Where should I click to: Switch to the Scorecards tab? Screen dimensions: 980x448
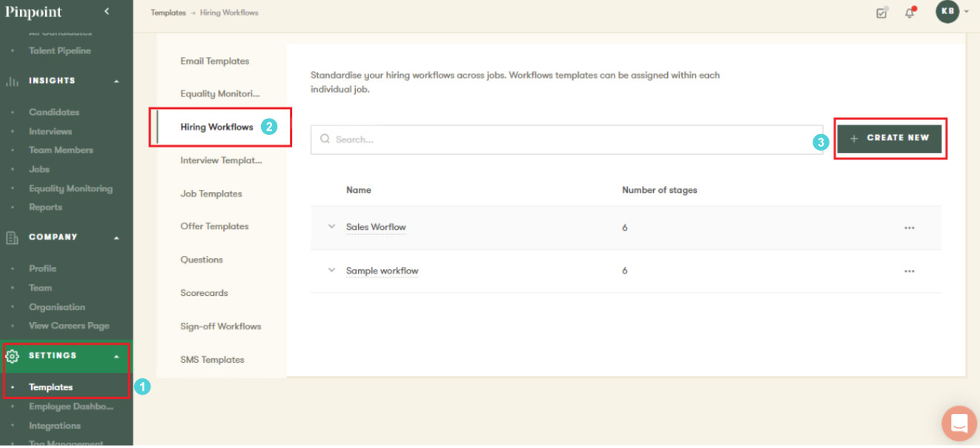pyautogui.click(x=204, y=293)
